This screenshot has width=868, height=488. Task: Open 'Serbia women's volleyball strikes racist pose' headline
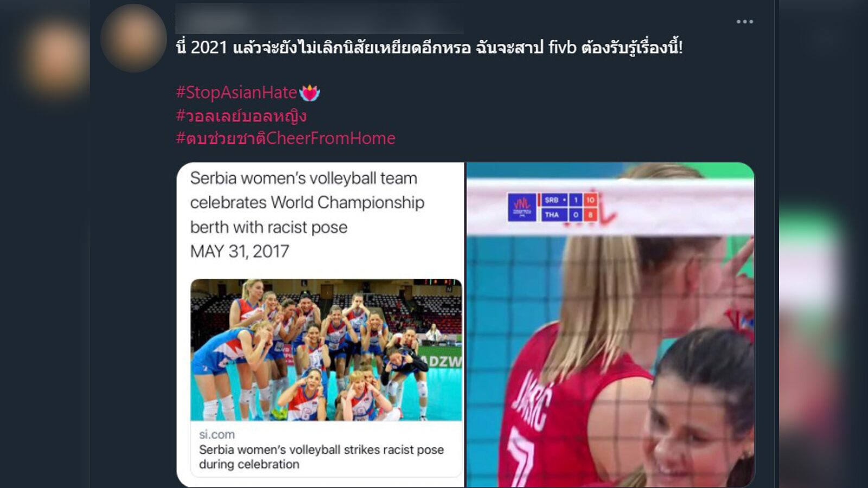pyautogui.click(x=321, y=457)
